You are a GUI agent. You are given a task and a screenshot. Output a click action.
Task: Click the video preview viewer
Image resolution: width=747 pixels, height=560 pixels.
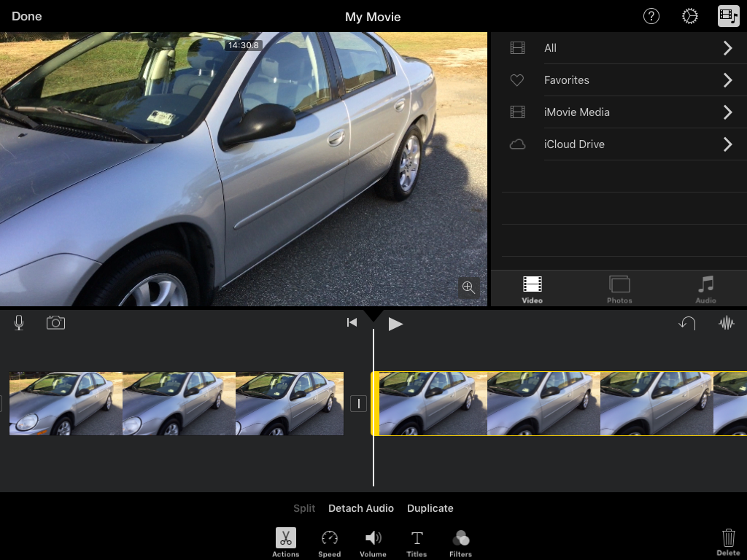[244, 169]
